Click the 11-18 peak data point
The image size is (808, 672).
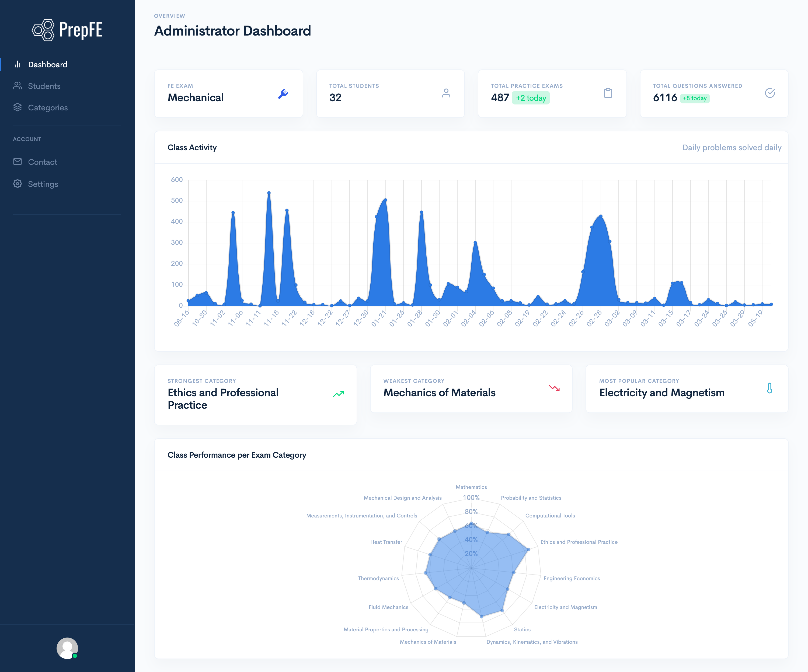click(269, 193)
